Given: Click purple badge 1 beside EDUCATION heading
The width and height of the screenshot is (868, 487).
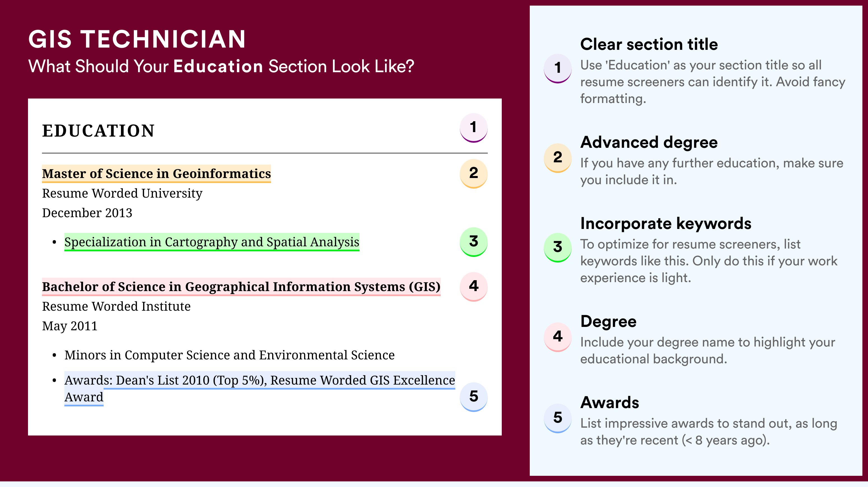Looking at the screenshot, I should point(473,128).
